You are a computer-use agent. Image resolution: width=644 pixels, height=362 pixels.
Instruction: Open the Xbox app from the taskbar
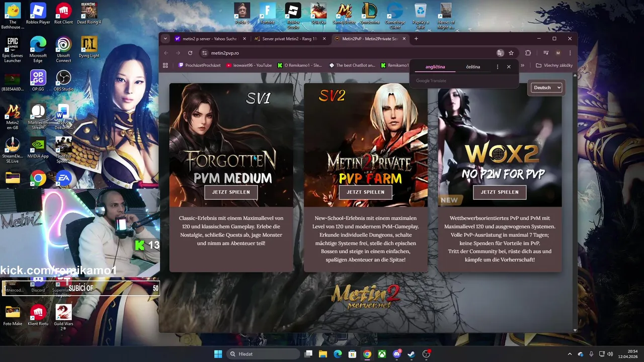(382, 354)
